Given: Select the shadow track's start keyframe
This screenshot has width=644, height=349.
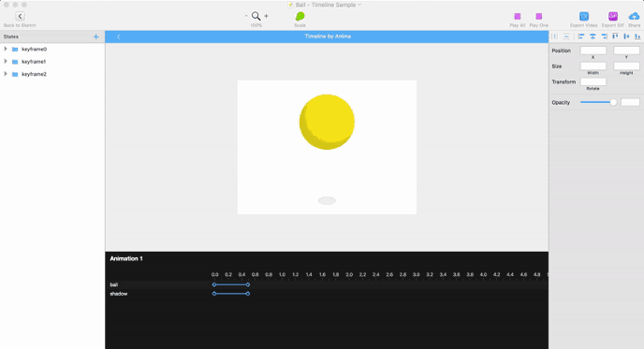Looking at the screenshot, I should click(x=214, y=294).
